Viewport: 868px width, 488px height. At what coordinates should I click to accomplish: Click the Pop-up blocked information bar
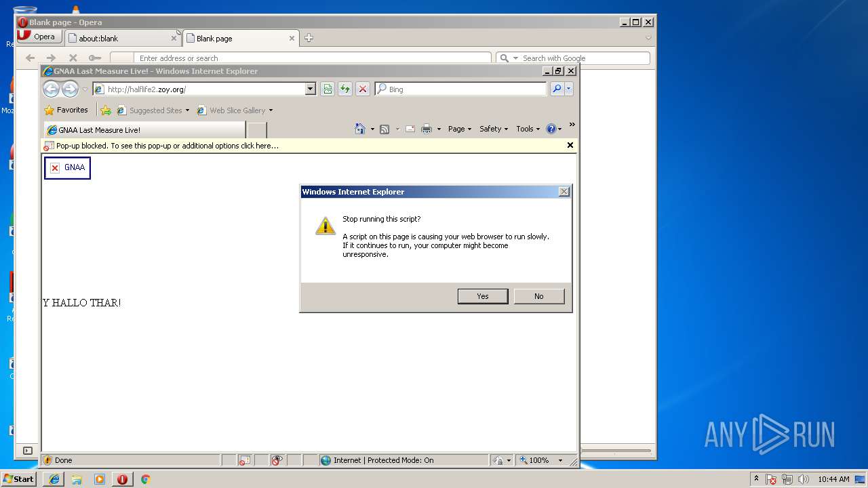pyautogui.click(x=309, y=146)
